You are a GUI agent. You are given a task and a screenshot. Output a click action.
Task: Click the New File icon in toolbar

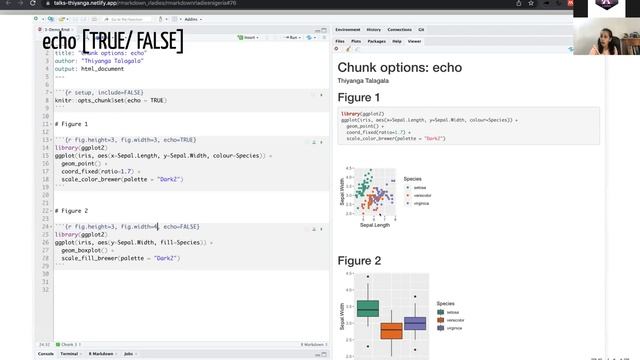coord(36,19)
